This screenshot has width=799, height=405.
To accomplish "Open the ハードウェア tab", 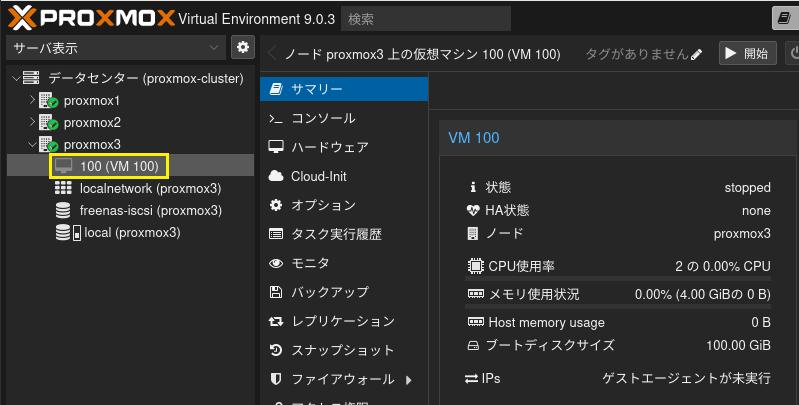I will click(x=344, y=147).
